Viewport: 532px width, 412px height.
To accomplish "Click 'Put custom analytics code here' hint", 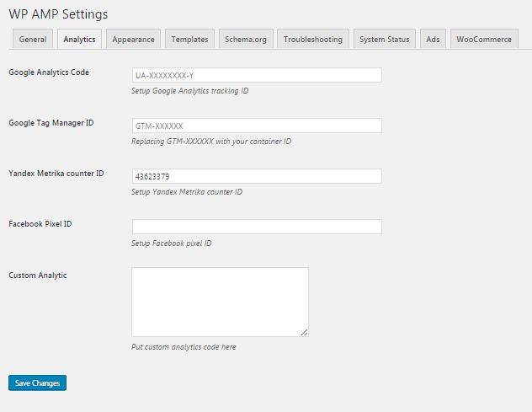I will click(184, 347).
